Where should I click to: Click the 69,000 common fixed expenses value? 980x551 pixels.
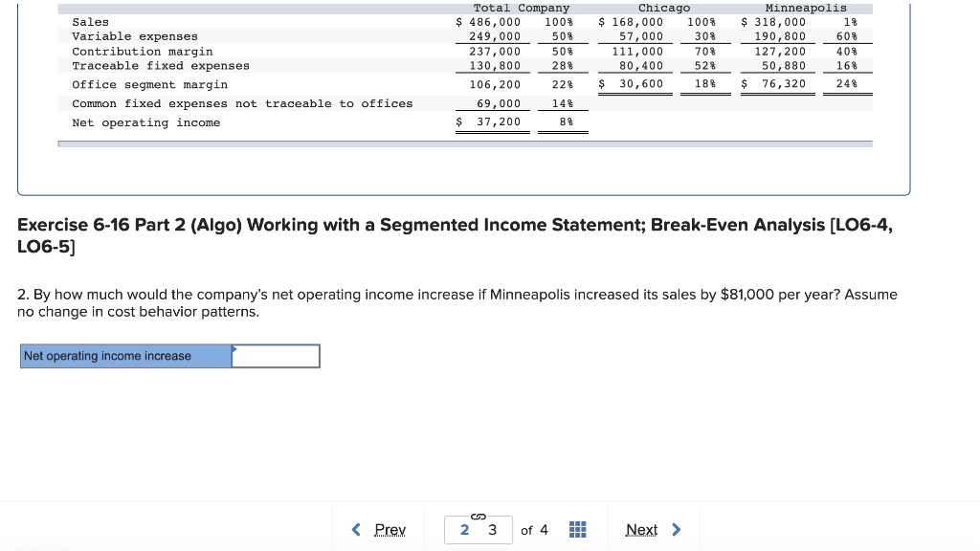pos(499,103)
